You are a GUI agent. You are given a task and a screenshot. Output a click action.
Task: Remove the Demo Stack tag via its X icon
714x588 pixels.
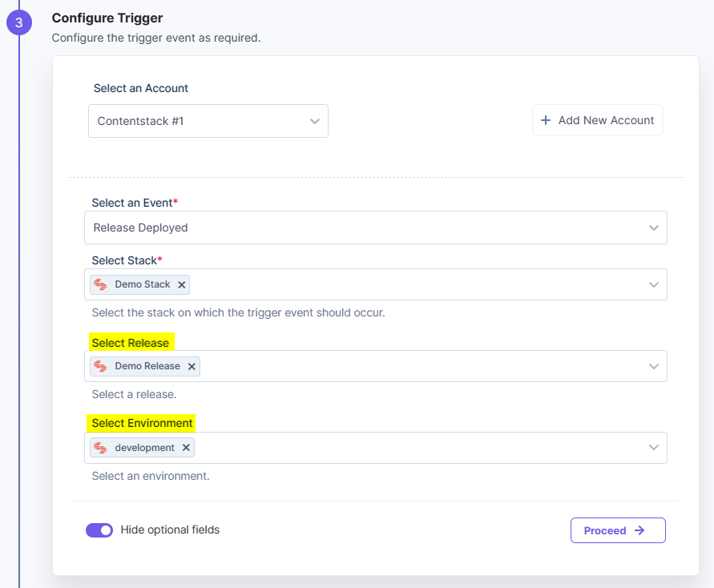coord(182,284)
